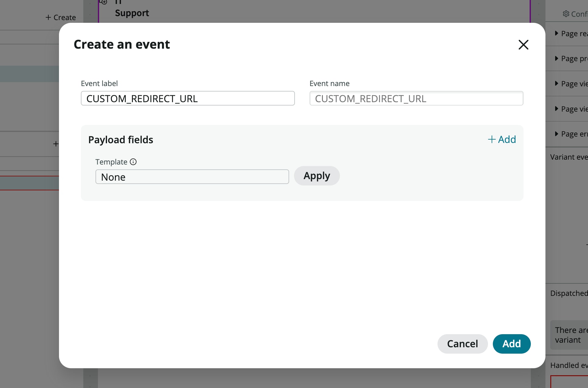The image size is (588, 388).
Task: Add the event with the Add button
Action: [512, 344]
